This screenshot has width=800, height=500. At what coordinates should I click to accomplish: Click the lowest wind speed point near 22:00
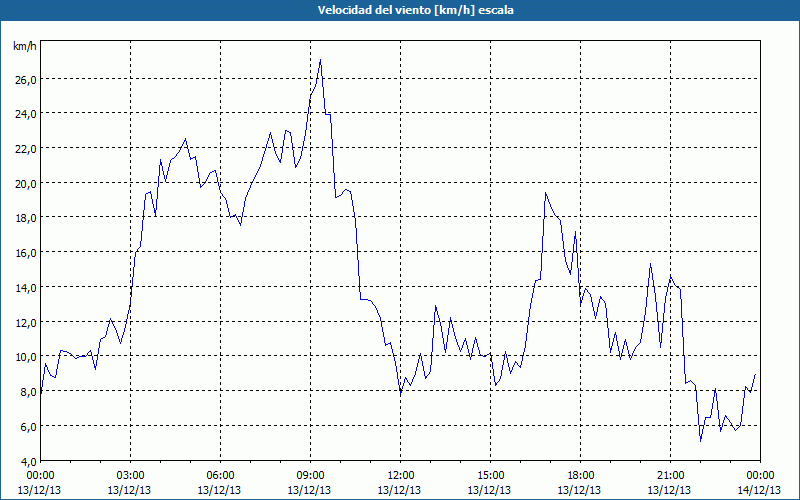tap(701, 441)
